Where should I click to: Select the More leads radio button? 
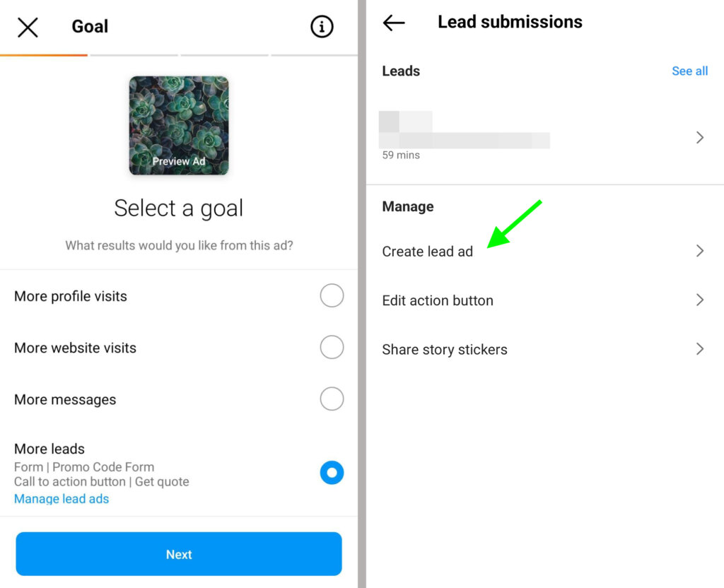(x=332, y=472)
